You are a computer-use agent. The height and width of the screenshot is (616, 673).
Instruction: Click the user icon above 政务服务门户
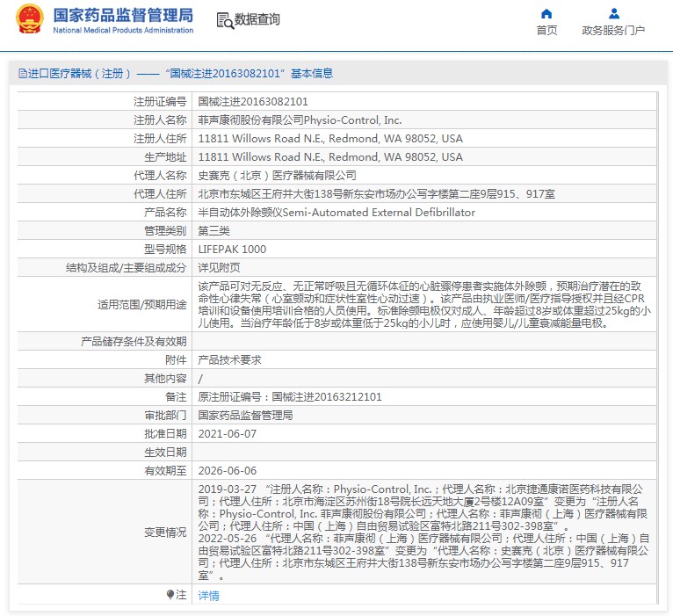click(x=614, y=13)
